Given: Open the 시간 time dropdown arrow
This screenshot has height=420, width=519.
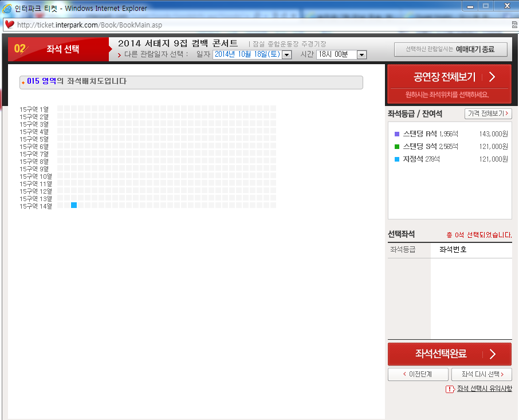Looking at the screenshot, I should (x=362, y=54).
